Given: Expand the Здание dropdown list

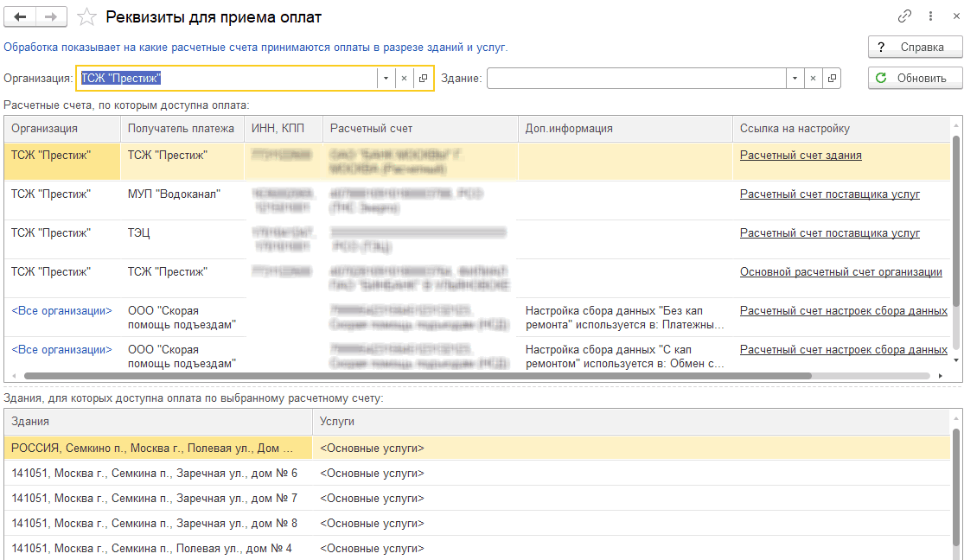Looking at the screenshot, I should point(794,78).
